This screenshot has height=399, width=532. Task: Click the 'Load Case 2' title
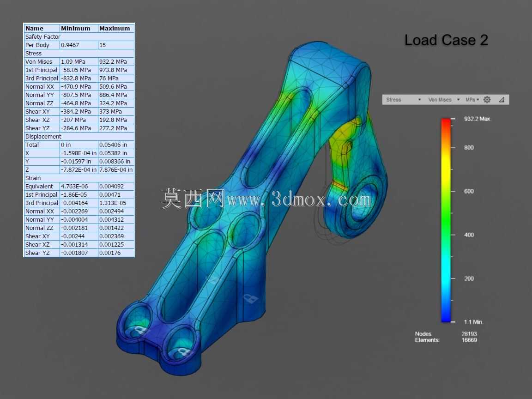446,40
